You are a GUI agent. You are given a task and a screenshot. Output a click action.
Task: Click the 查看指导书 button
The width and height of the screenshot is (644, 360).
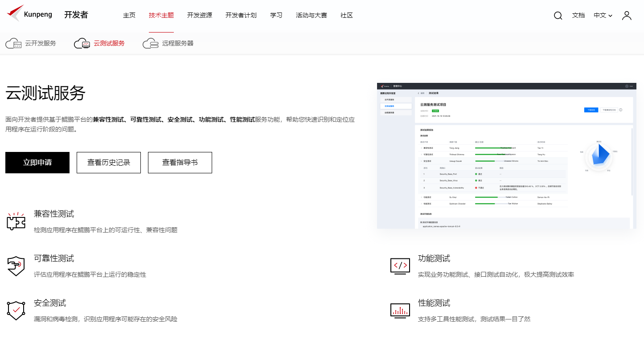(x=180, y=163)
